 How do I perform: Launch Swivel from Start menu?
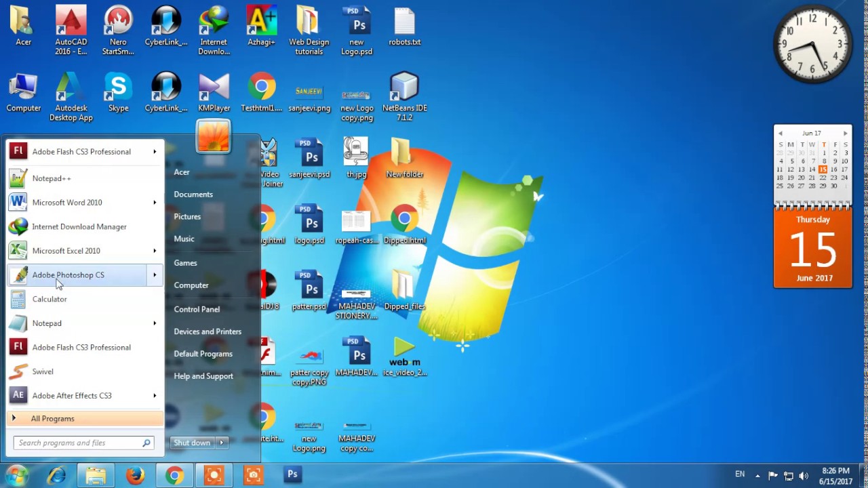[85, 371]
